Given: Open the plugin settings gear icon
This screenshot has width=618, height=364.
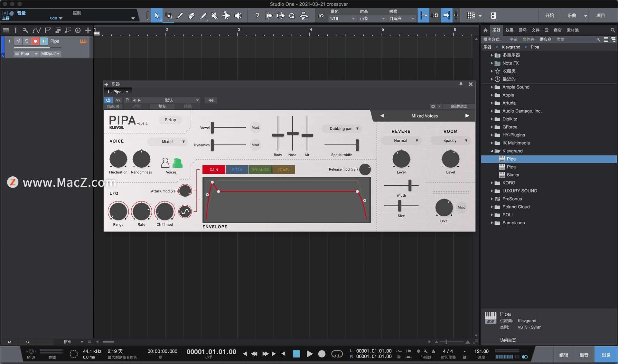Looking at the screenshot, I should click(x=433, y=107).
